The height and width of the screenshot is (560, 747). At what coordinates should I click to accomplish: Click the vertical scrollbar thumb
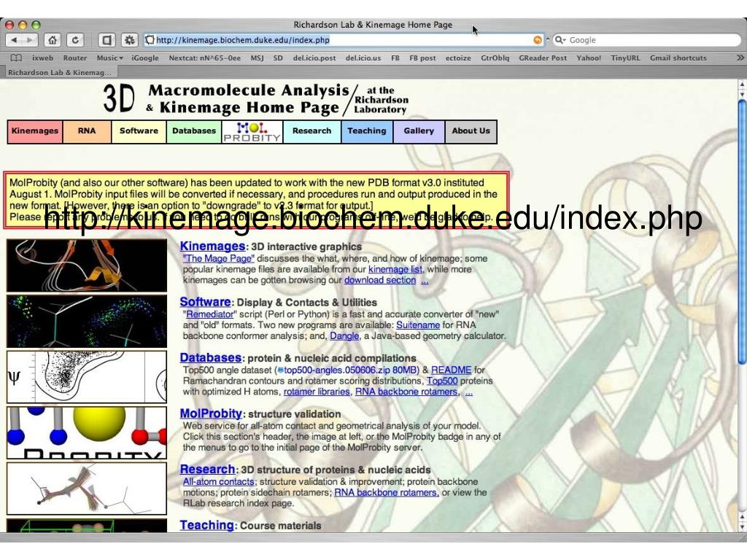pos(742,232)
